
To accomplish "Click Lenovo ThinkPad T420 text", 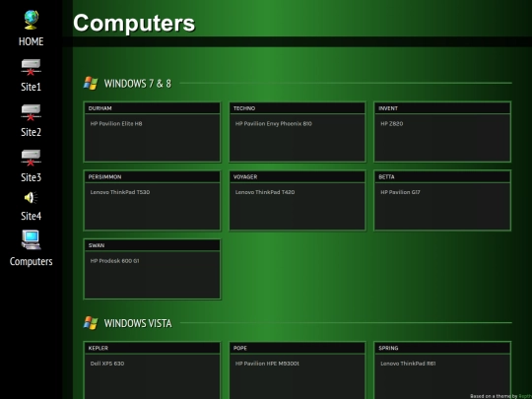I will pos(265,192).
